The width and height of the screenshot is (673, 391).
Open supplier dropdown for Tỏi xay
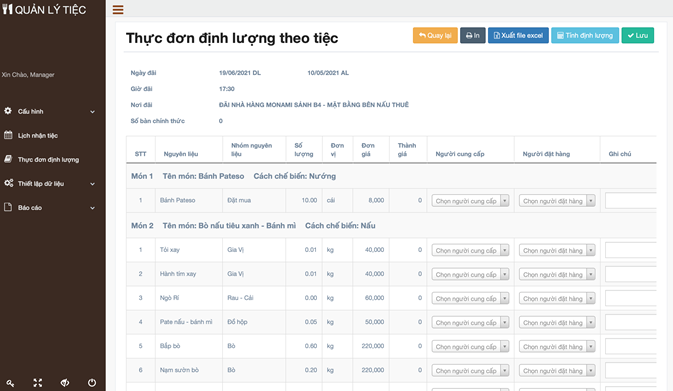coord(470,250)
